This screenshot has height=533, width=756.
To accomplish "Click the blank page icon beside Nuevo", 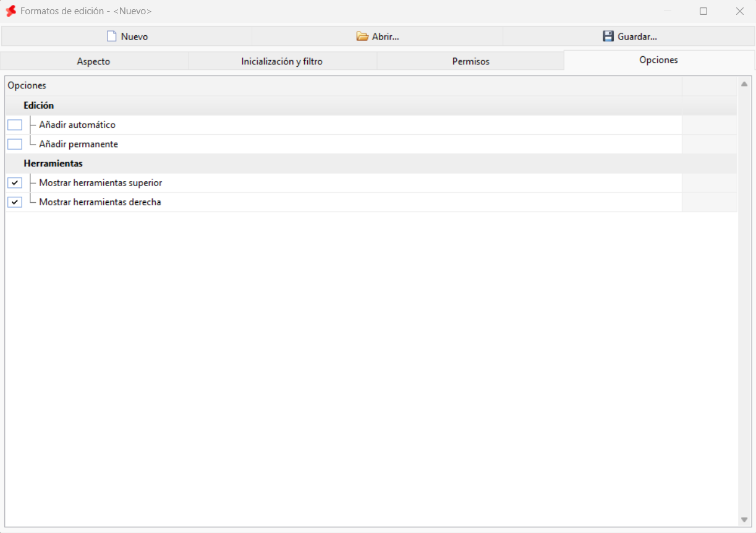I will 112,36.
